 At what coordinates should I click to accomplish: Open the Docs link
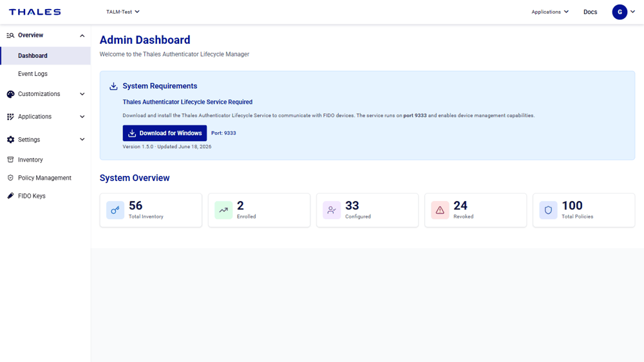point(590,12)
